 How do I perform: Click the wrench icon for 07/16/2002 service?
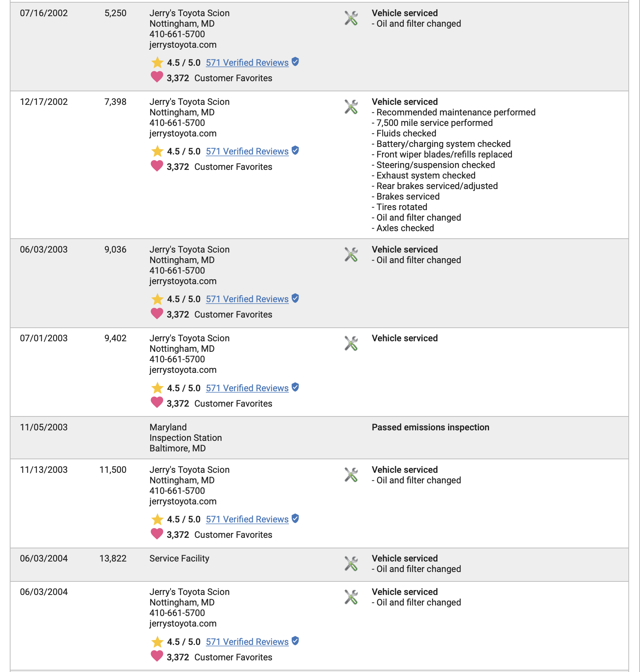click(x=351, y=18)
